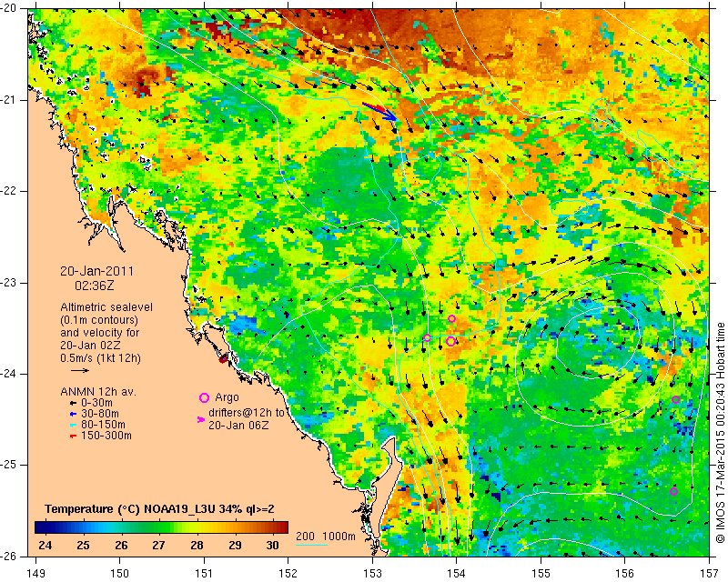Click the largest Argo circle near 23.65°S 153.95°E

(x=450, y=342)
